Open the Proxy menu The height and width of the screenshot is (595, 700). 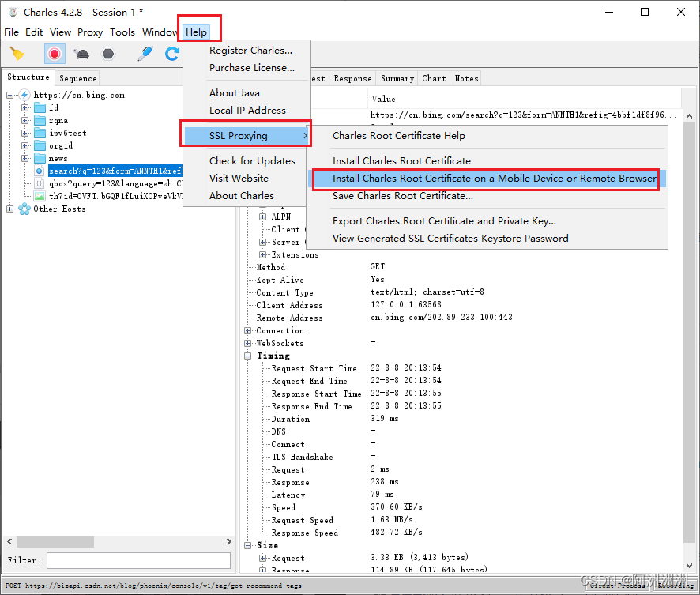tap(90, 32)
